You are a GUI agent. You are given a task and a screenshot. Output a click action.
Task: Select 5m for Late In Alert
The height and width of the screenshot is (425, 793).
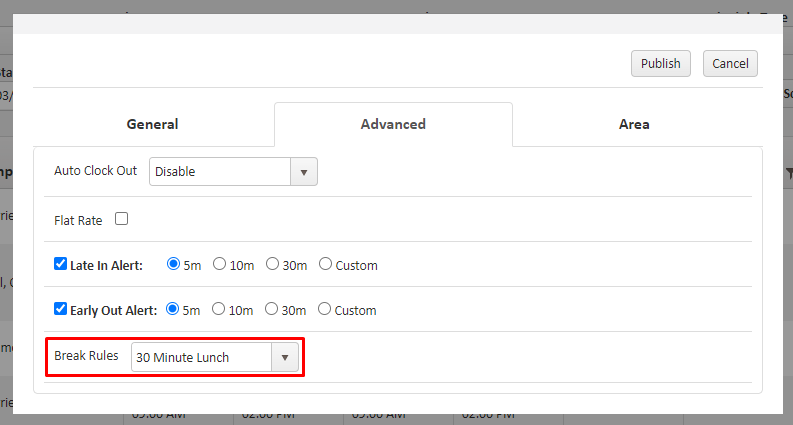[173, 265]
